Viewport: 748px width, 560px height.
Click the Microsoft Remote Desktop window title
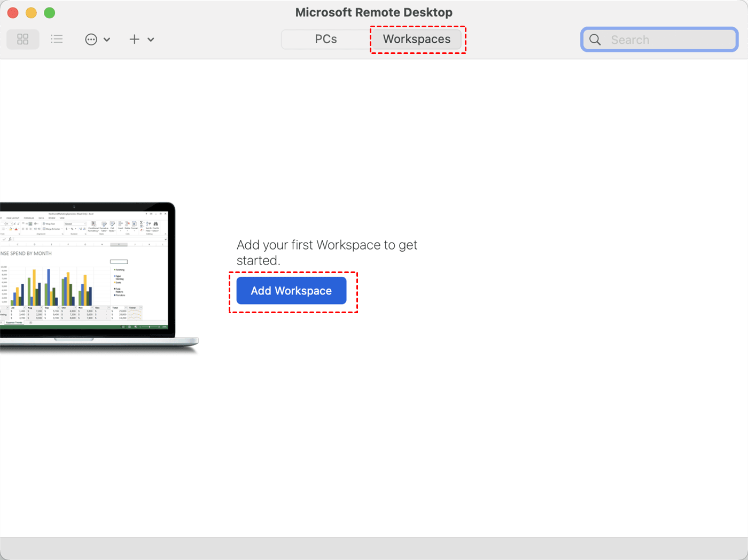tap(373, 13)
